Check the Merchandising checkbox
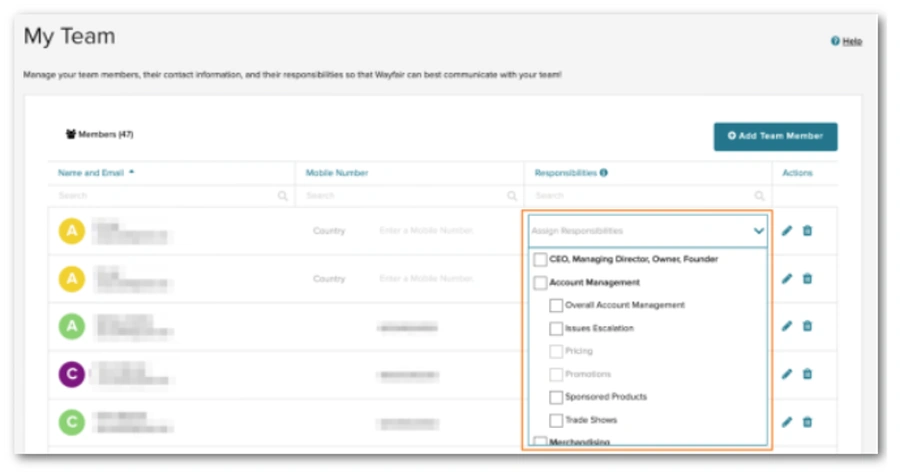Screen dimensions: 900x476 540,442
